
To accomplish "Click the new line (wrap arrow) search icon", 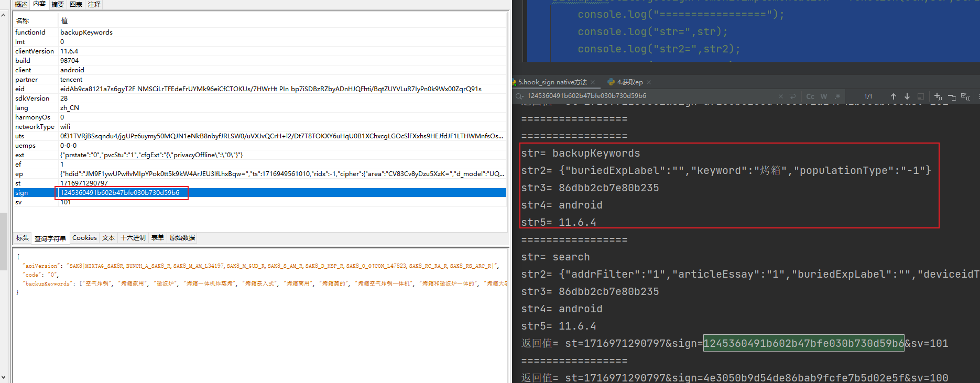I will click(x=792, y=96).
